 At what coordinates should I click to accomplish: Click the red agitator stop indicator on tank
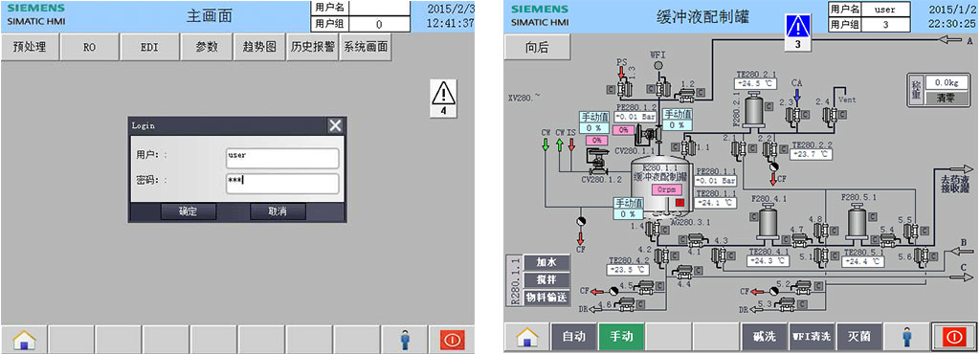pyautogui.click(x=680, y=202)
